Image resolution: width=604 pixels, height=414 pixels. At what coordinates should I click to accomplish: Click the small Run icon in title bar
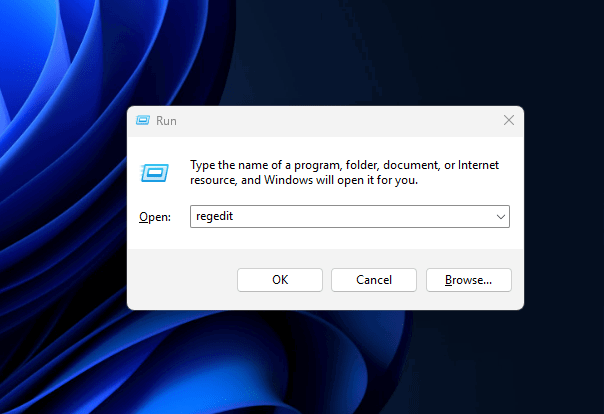[142, 120]
